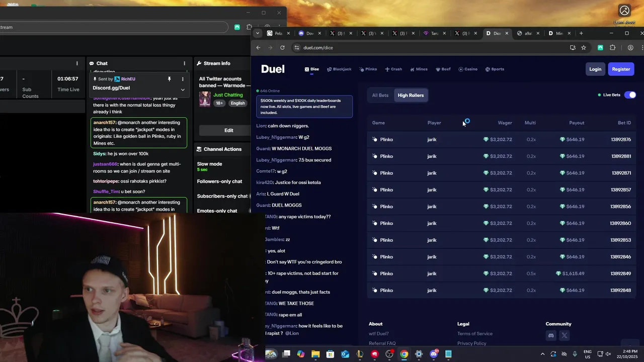Click the Login button
The width and height of the screenshot is (644, 362).
pos(595,69)
